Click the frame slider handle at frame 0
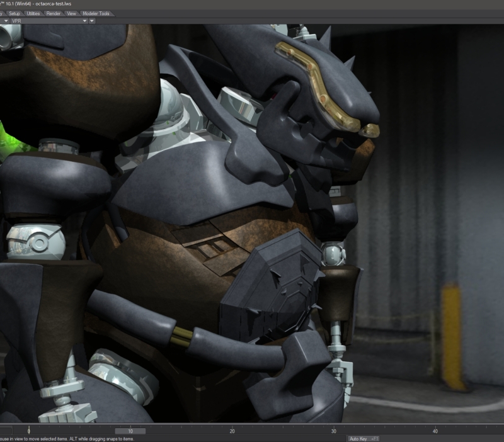Screen dimensions: 504x442 coord(28,431)
